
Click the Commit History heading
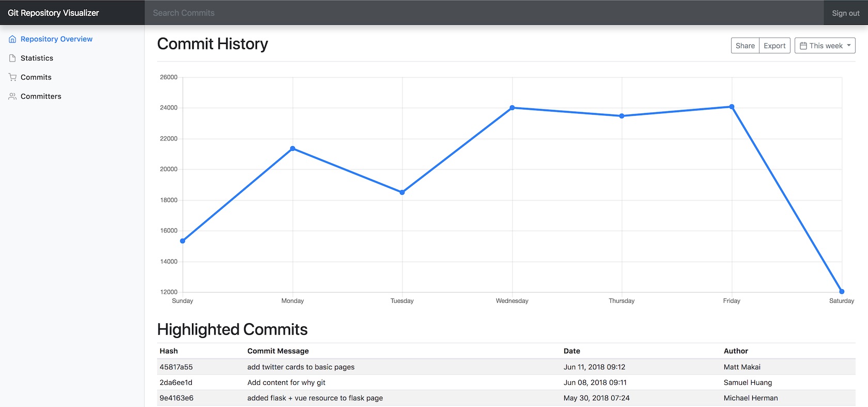pos(212,44)
